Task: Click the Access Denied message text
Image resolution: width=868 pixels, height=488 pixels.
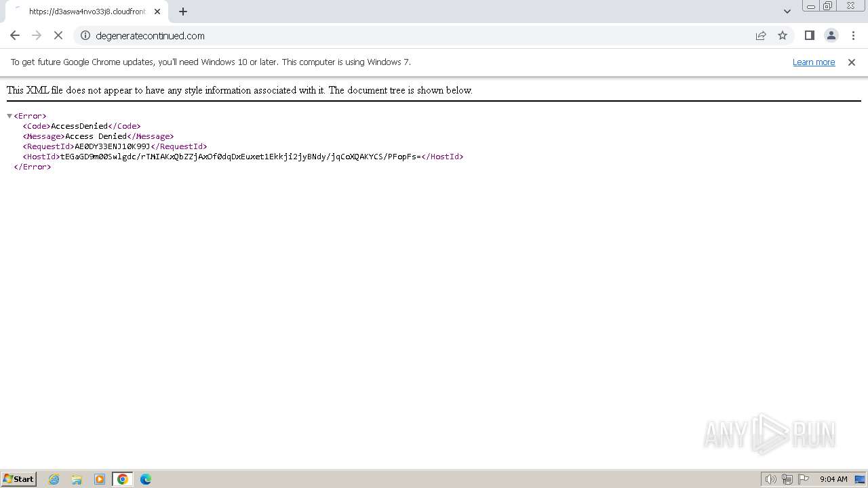Action: coord(96,136)
